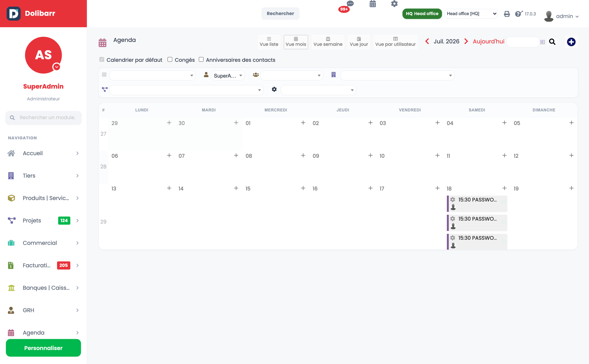Click the Juil. 2026 month label
Screen dimensions: 589x364
[446, 41]
